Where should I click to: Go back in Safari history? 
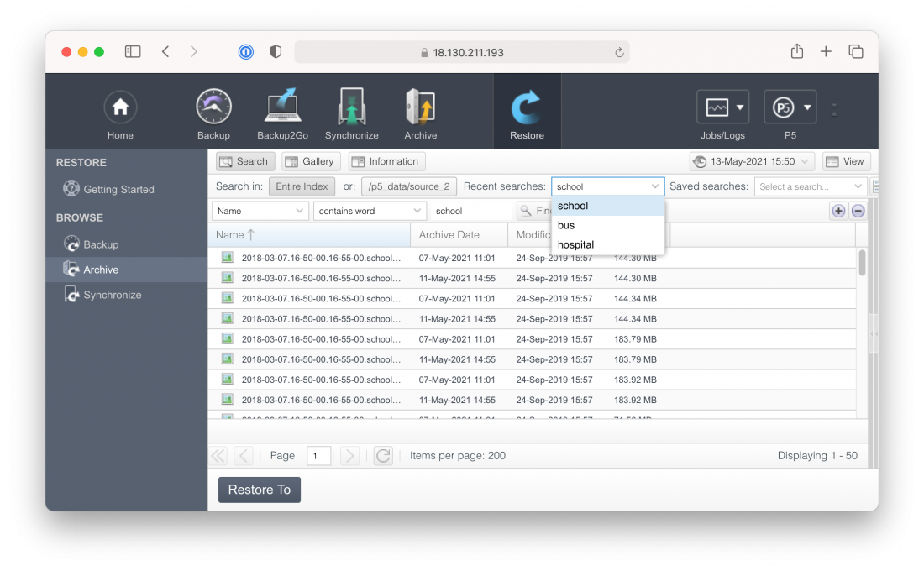[x=165, y=52]
